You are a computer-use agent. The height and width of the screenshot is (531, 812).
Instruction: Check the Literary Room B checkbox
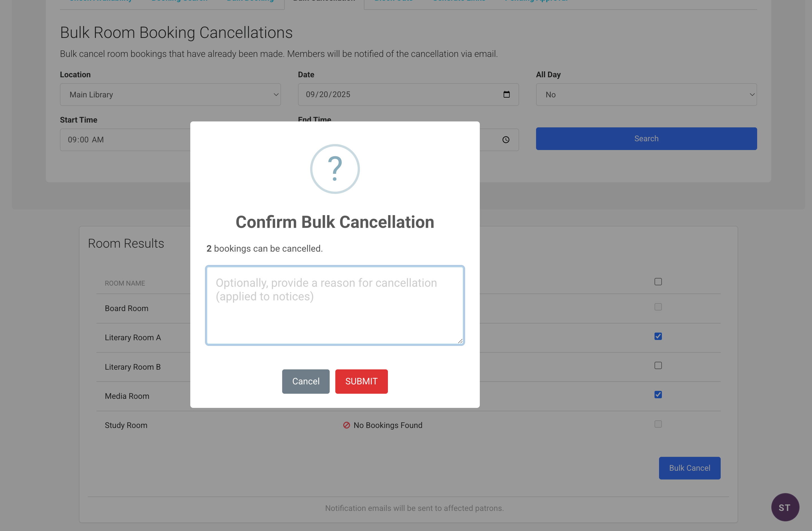click(658, 365)
